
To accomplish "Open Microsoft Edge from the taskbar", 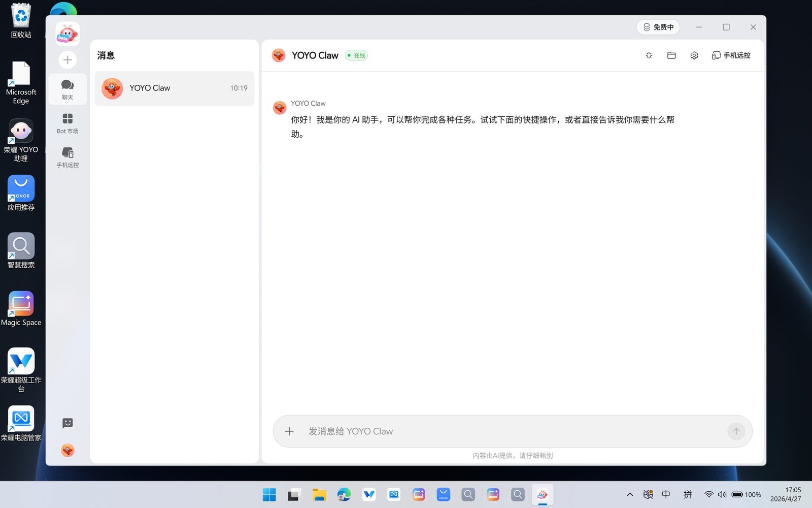I will (344, 494).
